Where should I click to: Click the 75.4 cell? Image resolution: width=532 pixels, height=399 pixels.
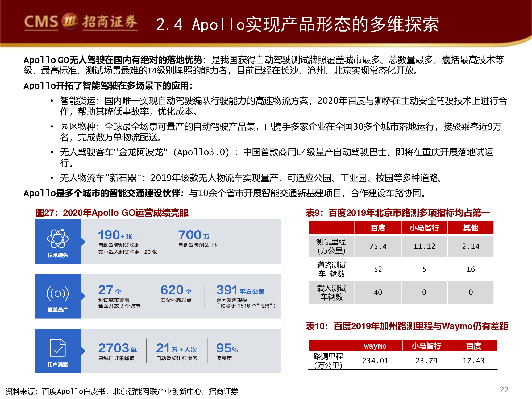[378, 246]
